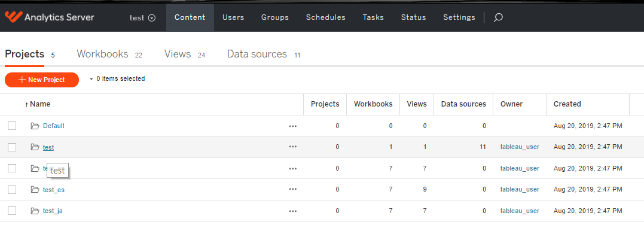
Task: Click folder icon of test_es project
Action: click(35, 190)
